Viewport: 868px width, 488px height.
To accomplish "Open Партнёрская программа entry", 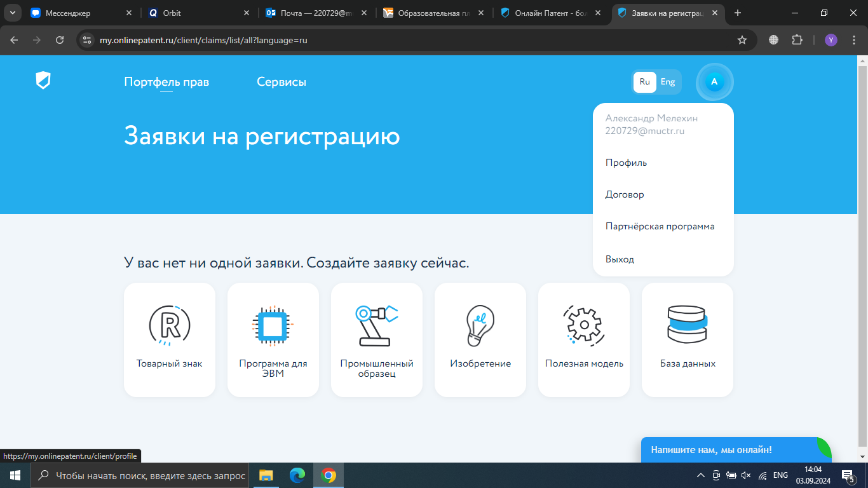I will coord(660,226).
